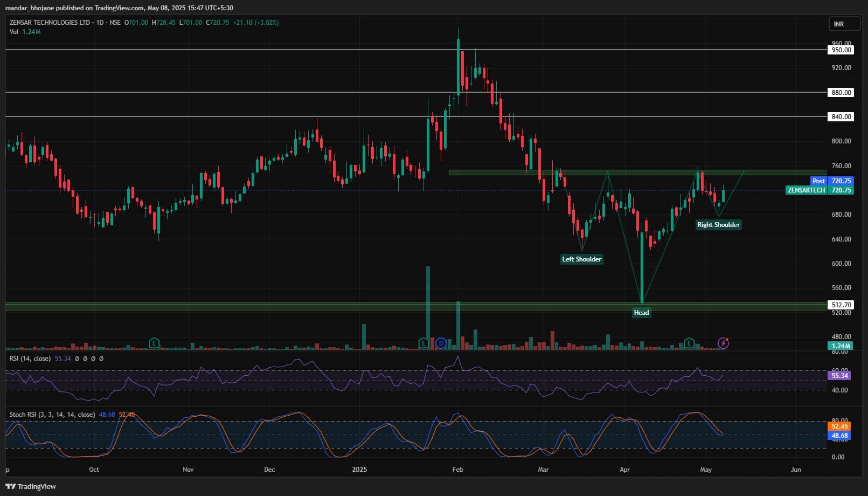Viewport: 868px width, 496px height.
Task: Click the earnings 'E' marker between October and November
Action: click(154, 343)
